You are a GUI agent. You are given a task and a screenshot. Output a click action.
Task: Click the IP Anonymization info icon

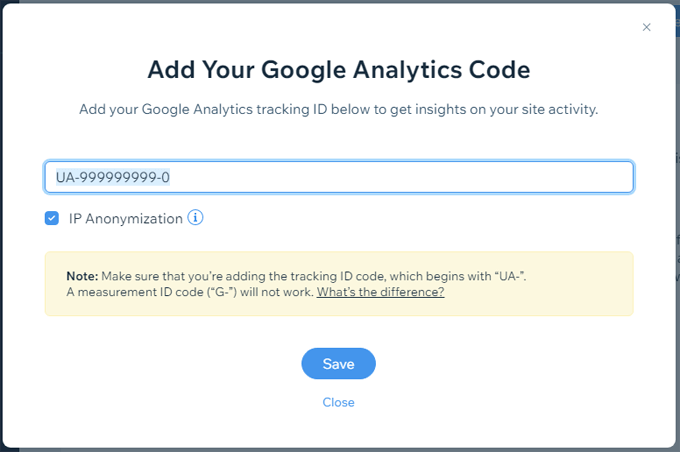[x=196, y=217]
